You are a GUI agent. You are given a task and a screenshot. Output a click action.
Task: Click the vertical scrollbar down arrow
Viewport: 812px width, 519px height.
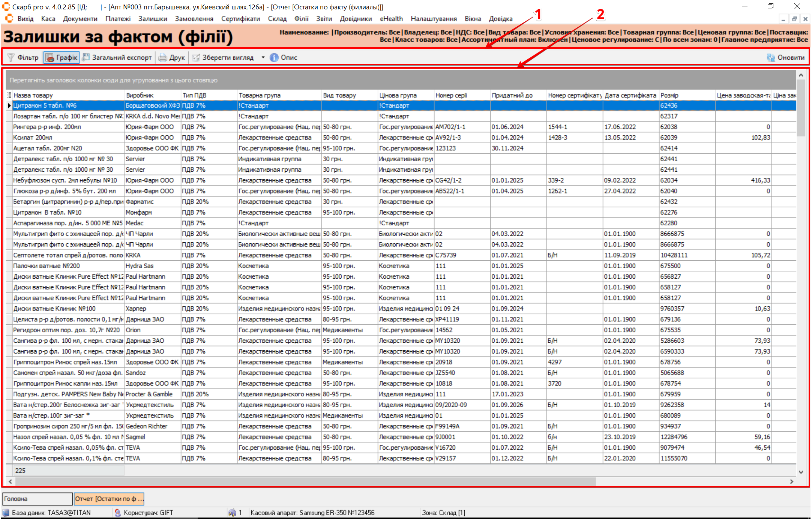(801, 472)
